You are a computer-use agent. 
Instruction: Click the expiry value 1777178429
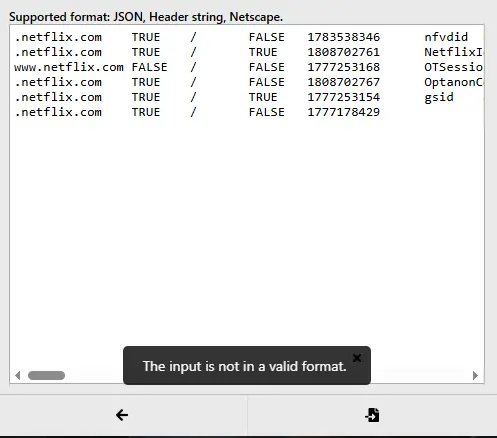[343, 112]
